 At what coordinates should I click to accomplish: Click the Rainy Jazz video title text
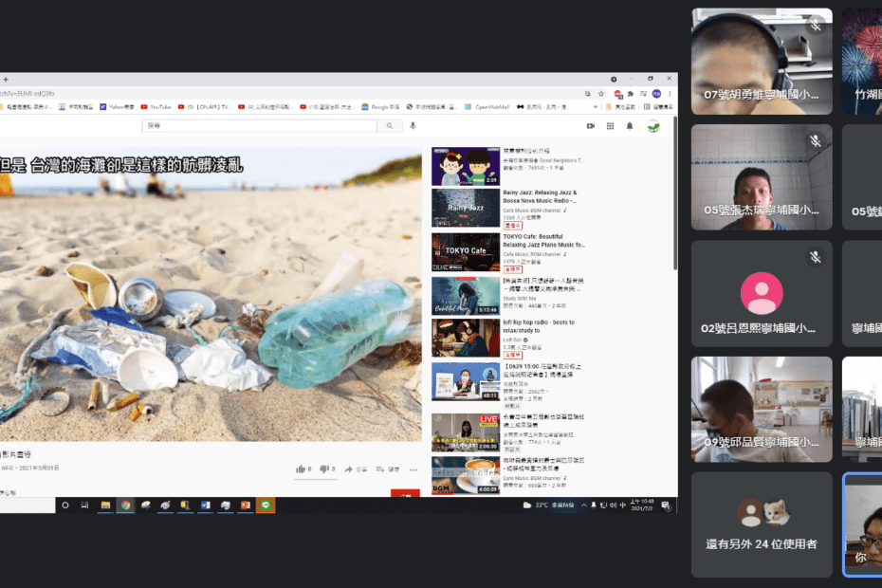(540, 196)
